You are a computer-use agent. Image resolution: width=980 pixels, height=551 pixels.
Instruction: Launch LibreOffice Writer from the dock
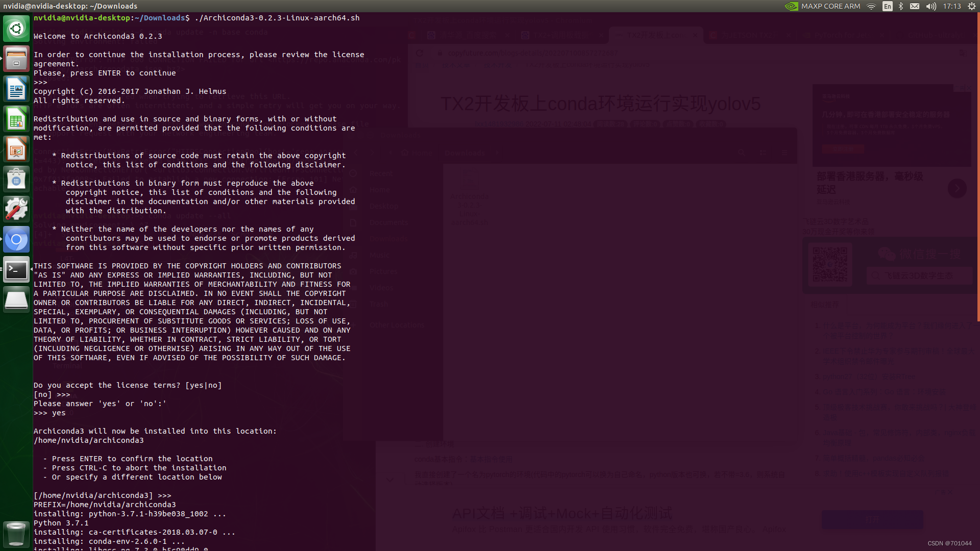(16, 88)
